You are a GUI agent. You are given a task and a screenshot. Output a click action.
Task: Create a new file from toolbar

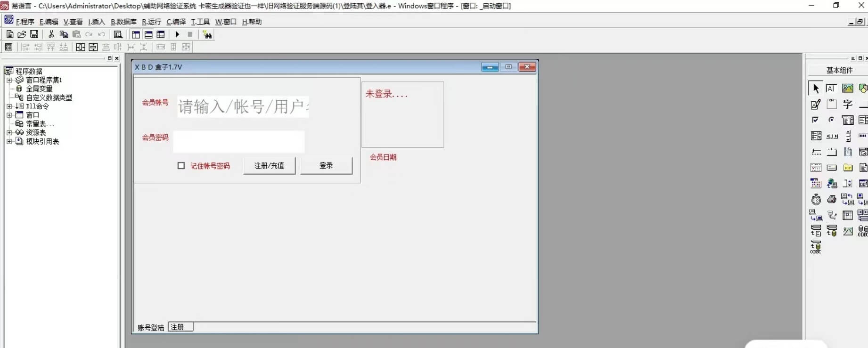tap(9, 34)
